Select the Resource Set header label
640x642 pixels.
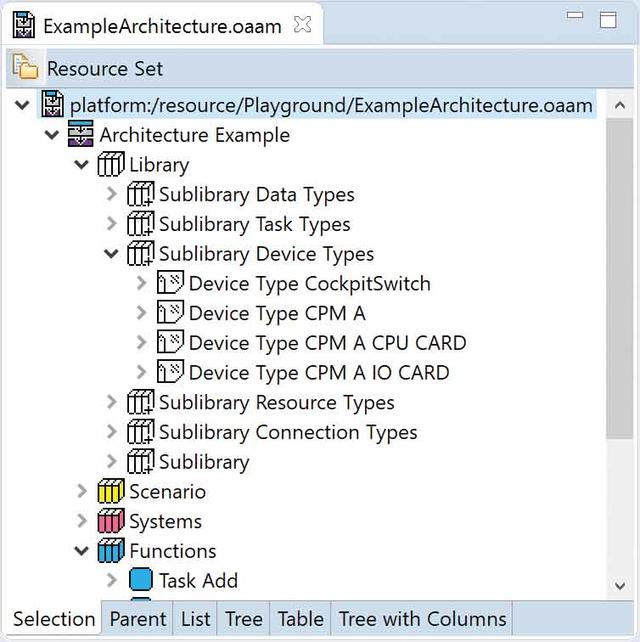pyautogui.click(x=105, y=68)
